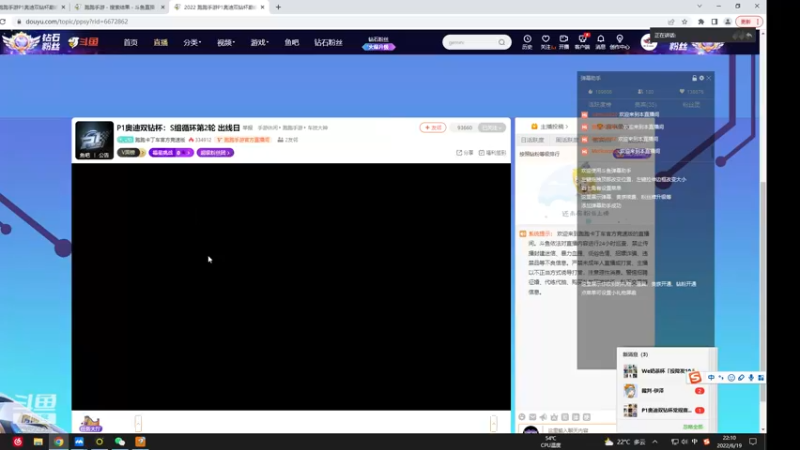Open WeChat from the Windows taskbar
Image resolution: width=800 pixels, height=450 pixels.
click(120, 442)
